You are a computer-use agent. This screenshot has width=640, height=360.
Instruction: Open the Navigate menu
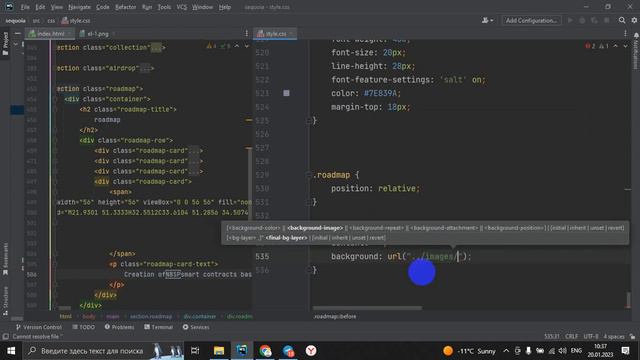(80, 7)
